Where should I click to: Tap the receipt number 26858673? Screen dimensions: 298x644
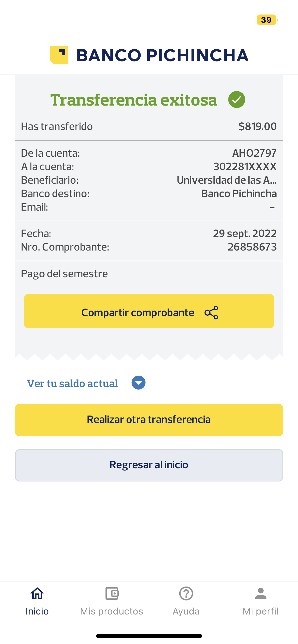click(x=252, y=247)
